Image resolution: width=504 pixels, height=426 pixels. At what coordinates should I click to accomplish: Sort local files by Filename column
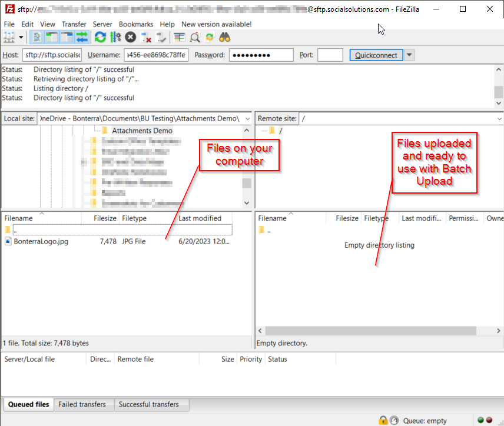tap(41, 218)
